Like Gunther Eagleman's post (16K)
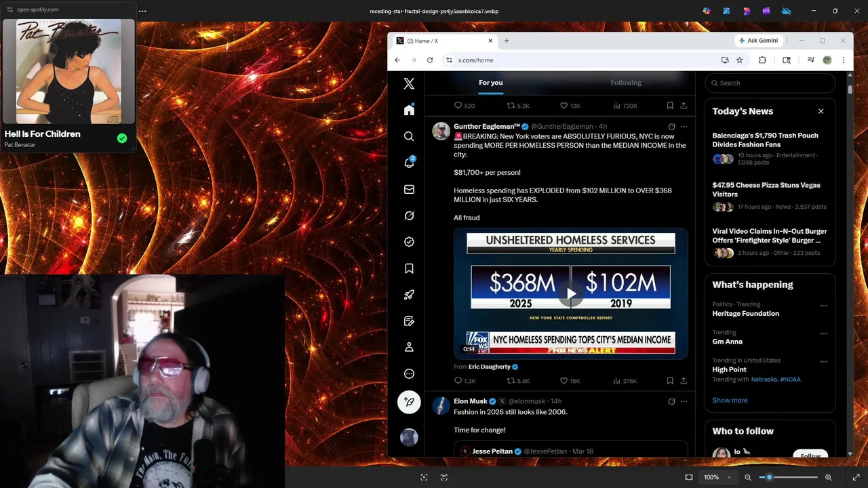868x488 pixels. click(x=570, y=381)
